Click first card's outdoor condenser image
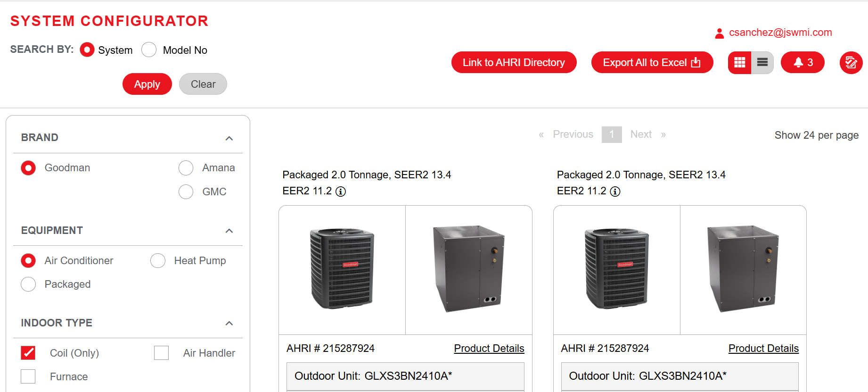This screenshot has width=868, height=392. tap(342, 270)
